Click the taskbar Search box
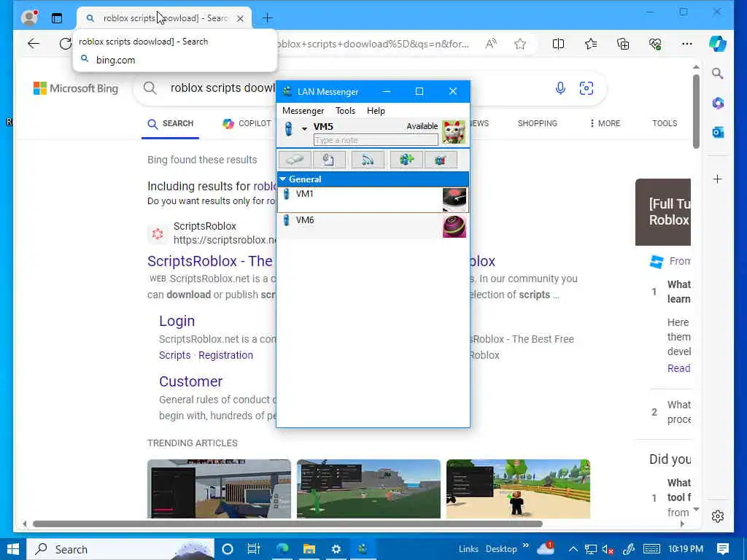Image resolution: width=747 pixels, height=560 pixels. click(x=120, y=549)
